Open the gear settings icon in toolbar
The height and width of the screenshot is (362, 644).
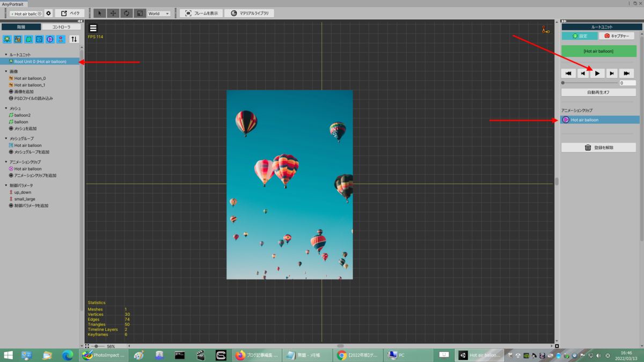point(48,13)
